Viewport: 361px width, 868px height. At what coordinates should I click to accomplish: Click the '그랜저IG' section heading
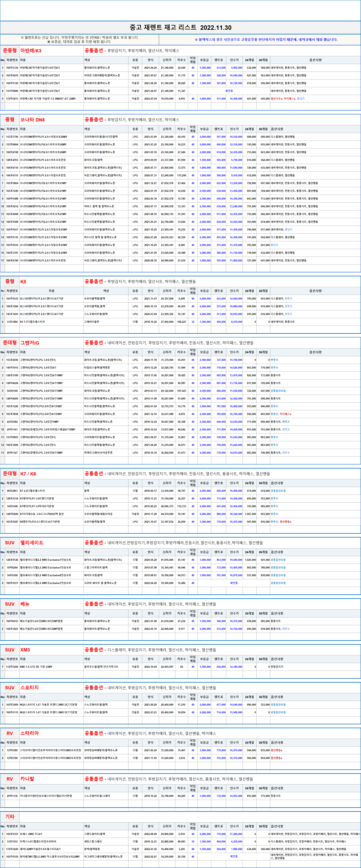coord(30,343)
